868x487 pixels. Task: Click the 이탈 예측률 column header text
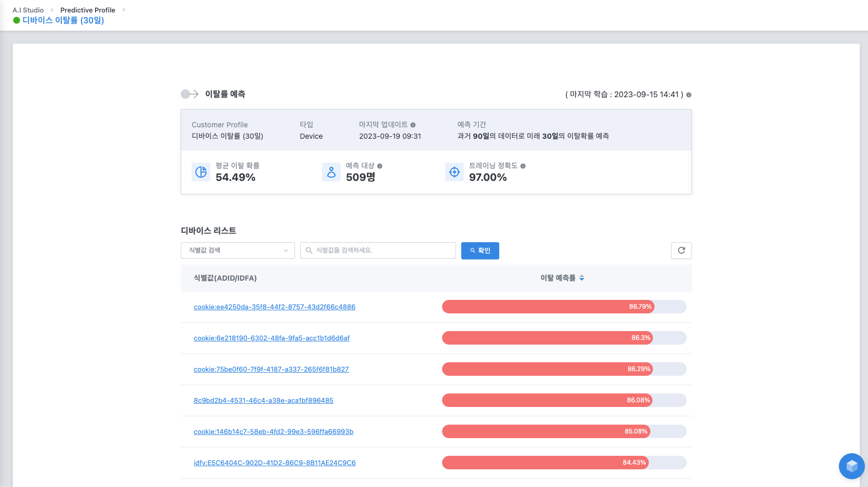(558, 278)
